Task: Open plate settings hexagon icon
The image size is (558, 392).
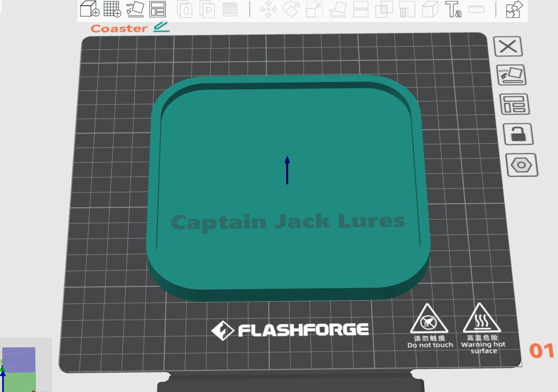Action: pyautogui.click(x=522, y=165)
